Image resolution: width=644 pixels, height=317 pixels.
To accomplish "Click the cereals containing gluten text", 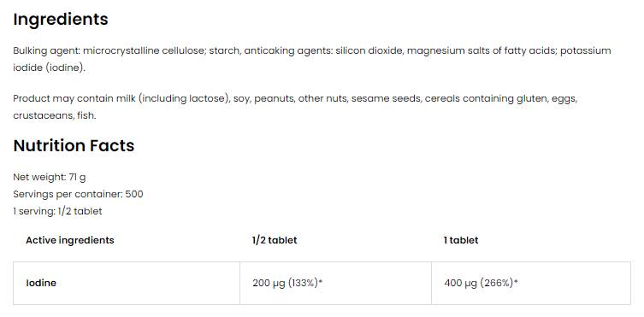I will 487,99.
